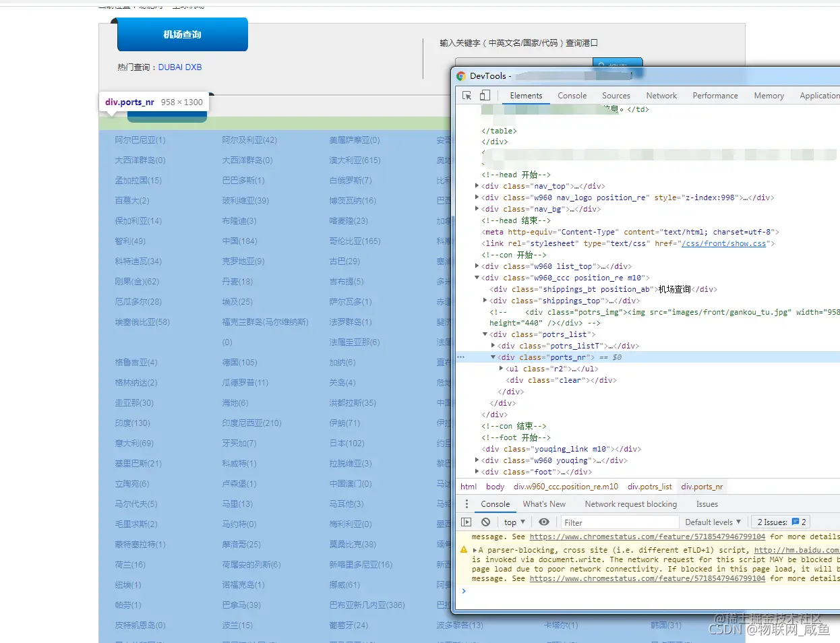Open the What's New drawer tab

pyautogui.click(x=545, y=504)
